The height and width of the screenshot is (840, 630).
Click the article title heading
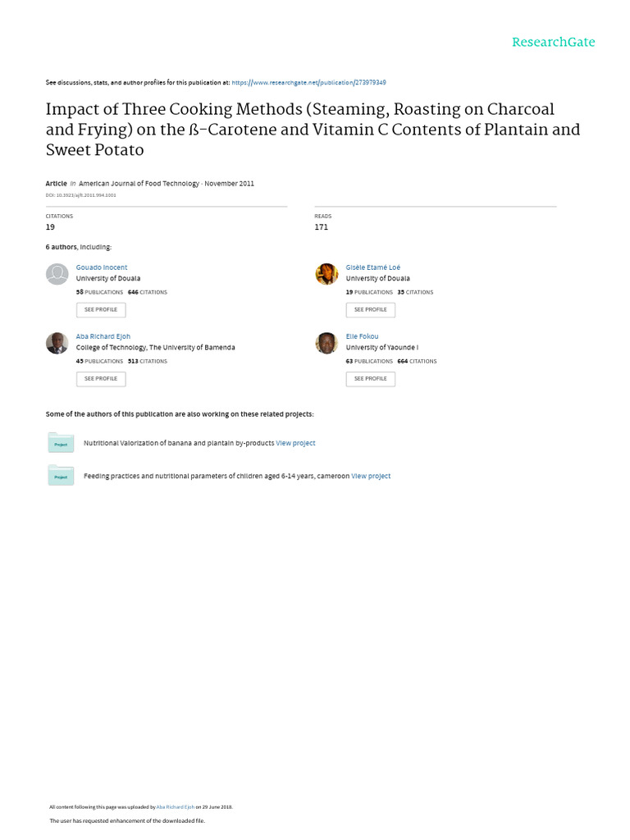point(313,130)
